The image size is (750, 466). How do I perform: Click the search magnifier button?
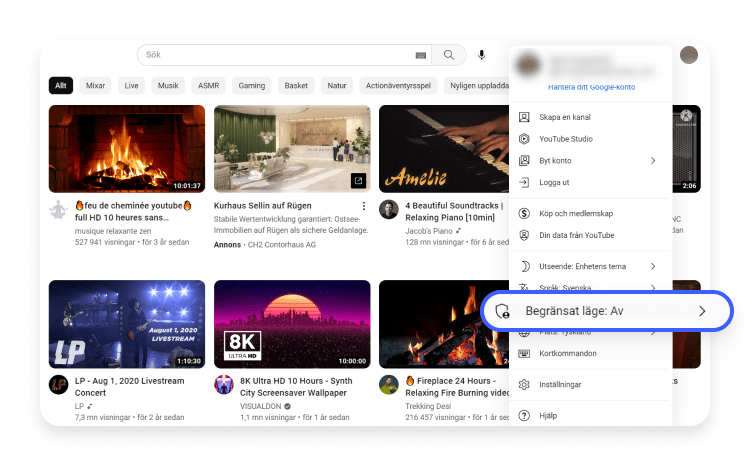(x=449, y=55)
